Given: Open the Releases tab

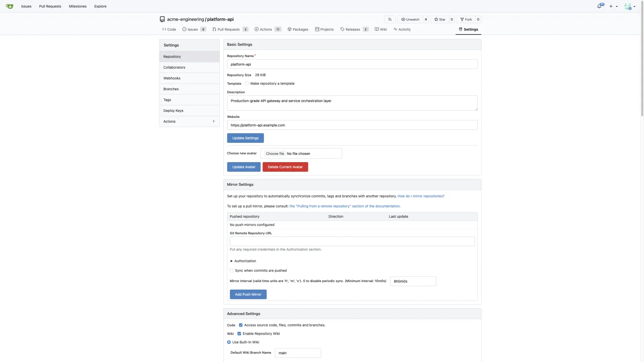Looking at the screenshot, I should 354,29.
